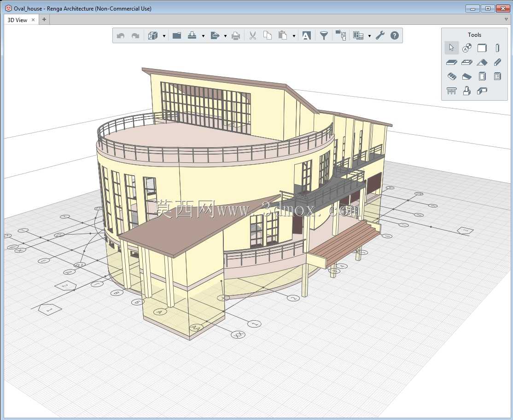Expand the paste options dropdown arrow
The width and height of the screenshot is (513, 420).
pyautogui.click(x=294, y=36)
